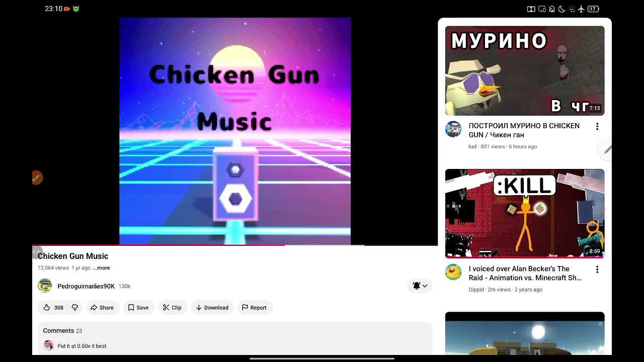Open title ПОСТРОИЛ МУРИНО В CHICKEN GUN

[524, 130]
